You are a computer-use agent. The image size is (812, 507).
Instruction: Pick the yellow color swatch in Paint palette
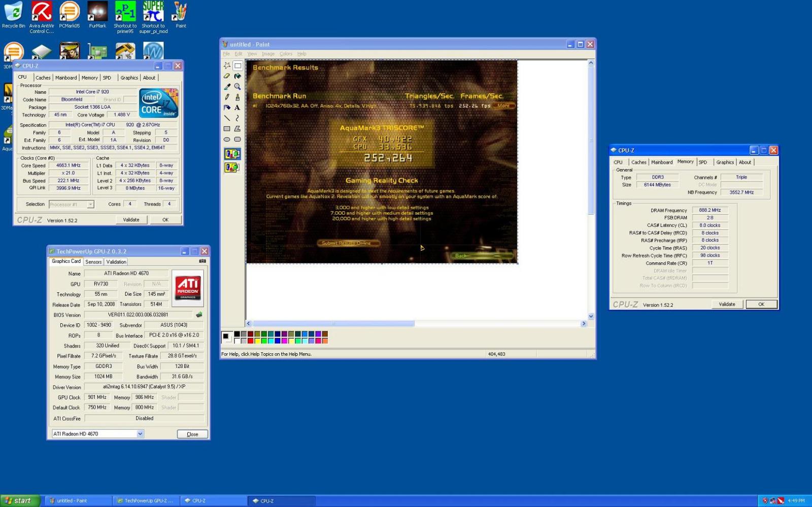257,341
